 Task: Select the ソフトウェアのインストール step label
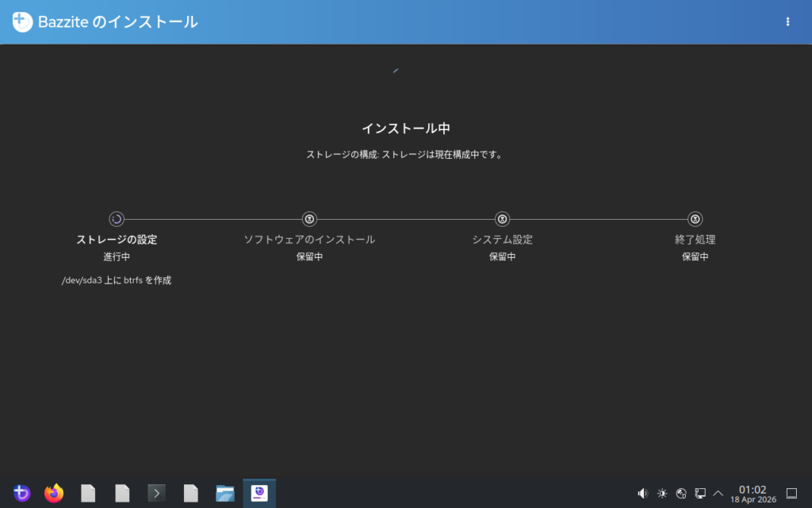tap(309, 240)
